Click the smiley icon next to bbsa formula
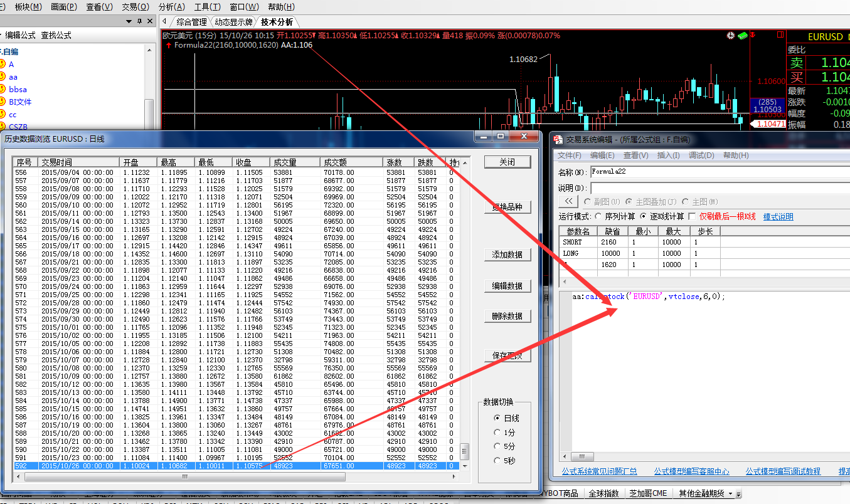850x504 pixels. (3, 90)
